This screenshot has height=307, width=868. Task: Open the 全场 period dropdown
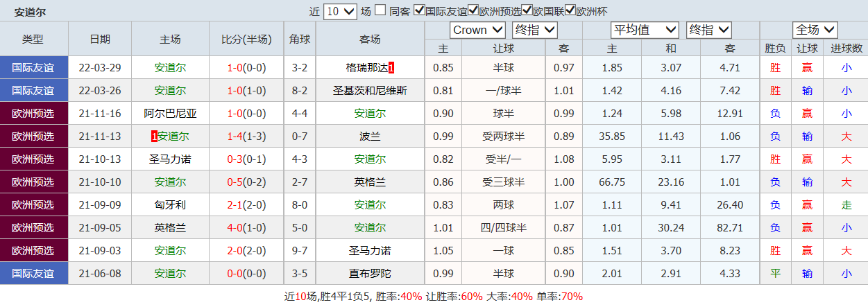815,30
